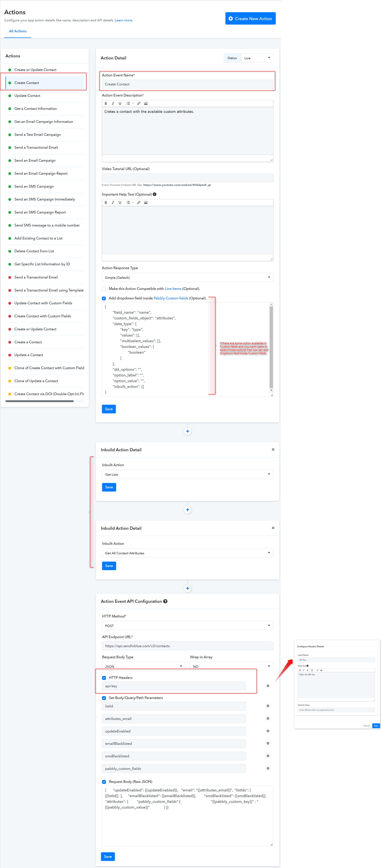The image size is (381, 868).
Task: Open gear settings for smsBlacklisted parameter
Action: point(268,756)
